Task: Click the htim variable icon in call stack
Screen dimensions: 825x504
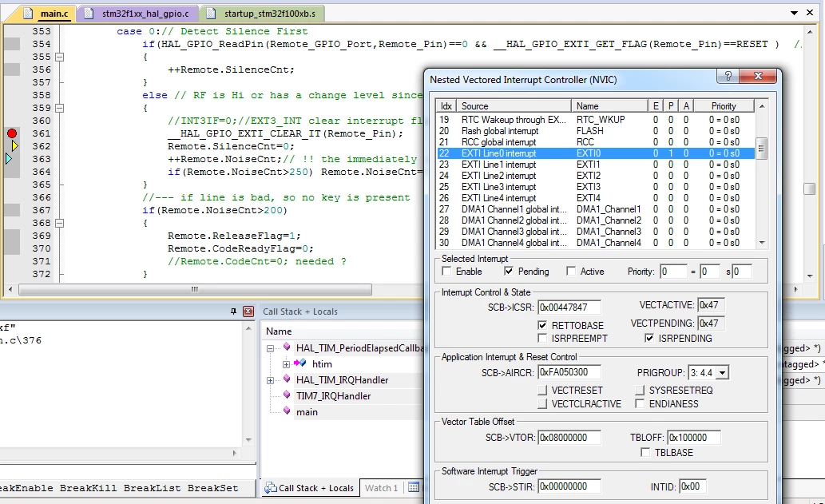Action: tap(300, 363)
